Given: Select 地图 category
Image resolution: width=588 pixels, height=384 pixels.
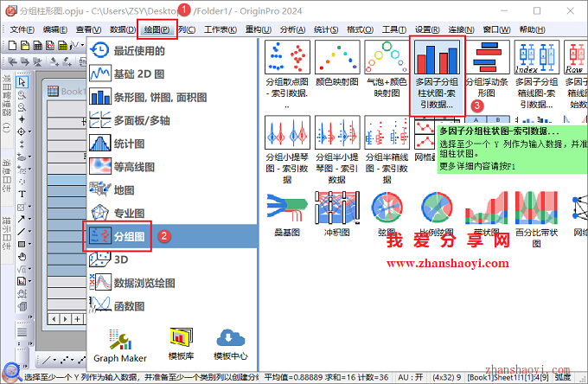Looking at the screenshot, I should point(172,190).
